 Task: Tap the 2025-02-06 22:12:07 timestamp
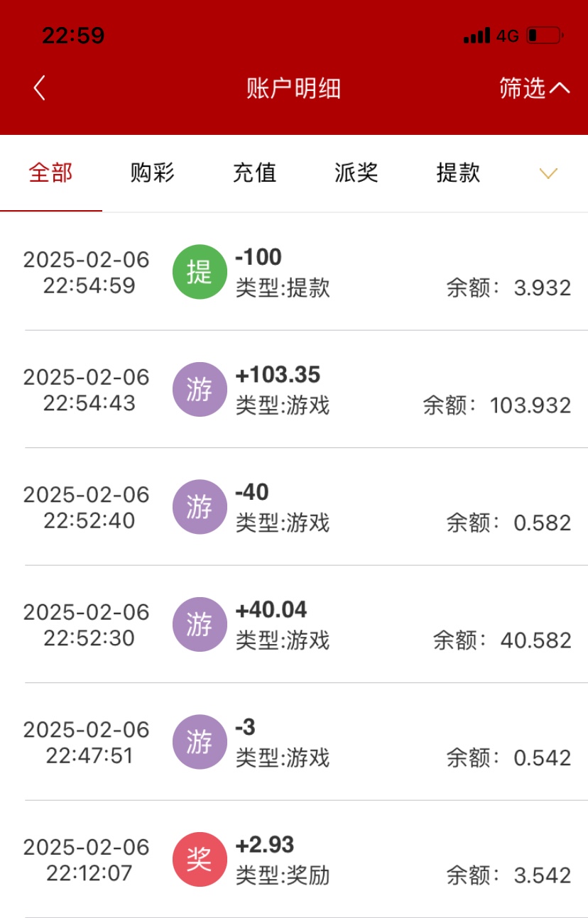click(x=87, y=860)
